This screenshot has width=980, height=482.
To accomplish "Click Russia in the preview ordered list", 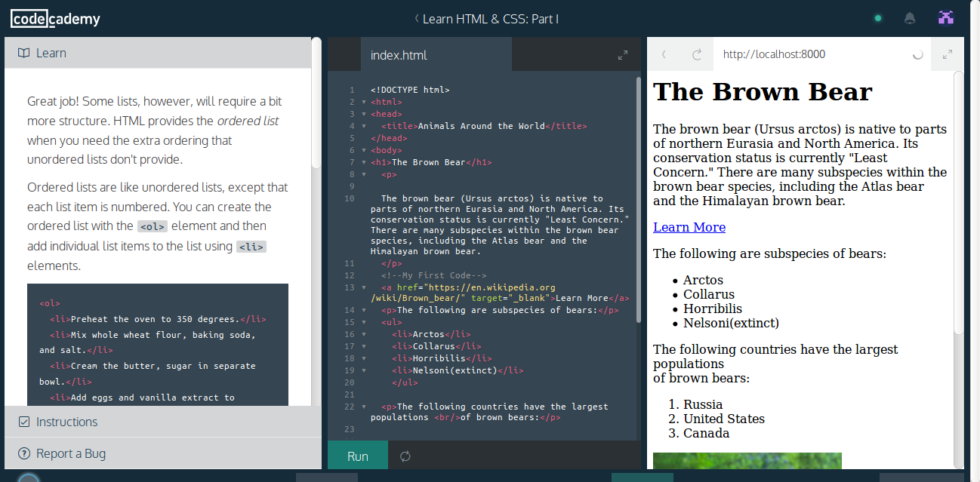I will [703, 404].
